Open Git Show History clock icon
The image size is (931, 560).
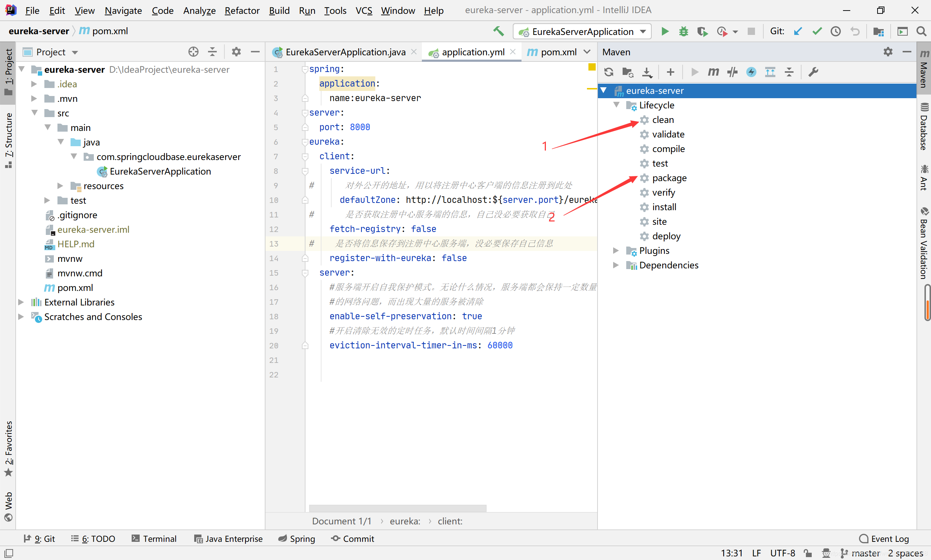pos(835,31)
